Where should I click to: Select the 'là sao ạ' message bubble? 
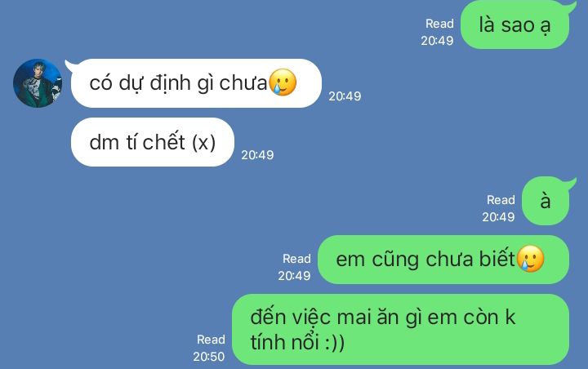[x=514, y=25]
